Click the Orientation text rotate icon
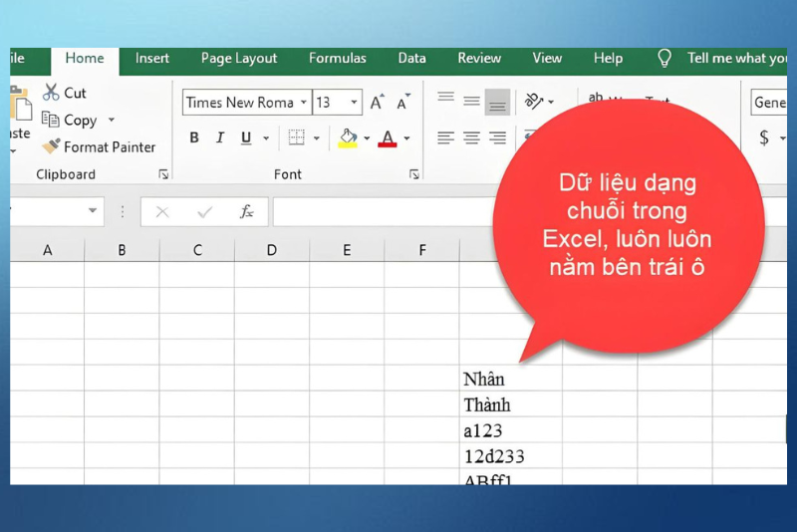797x532 pixels. 534,101
